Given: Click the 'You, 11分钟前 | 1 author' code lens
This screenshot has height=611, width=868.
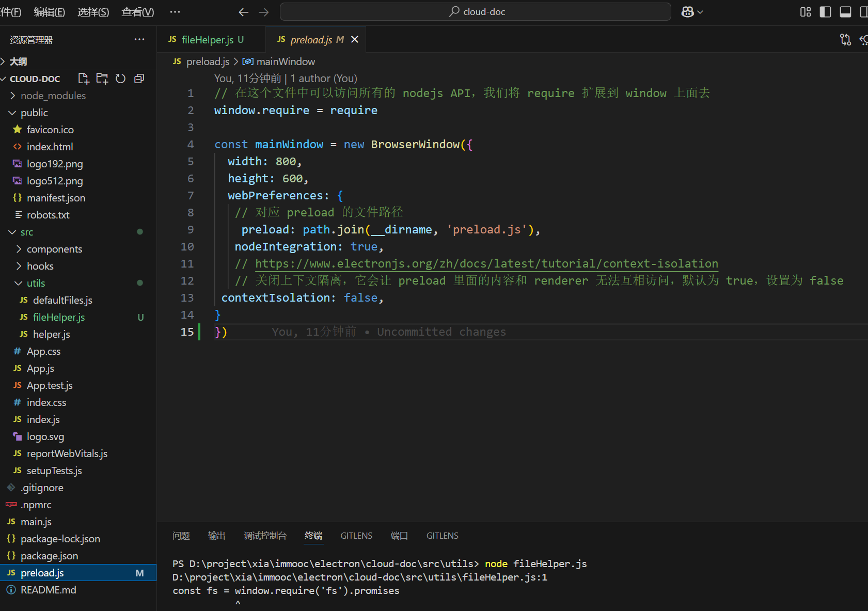Looking at the screenshot, I should point(286,78).
